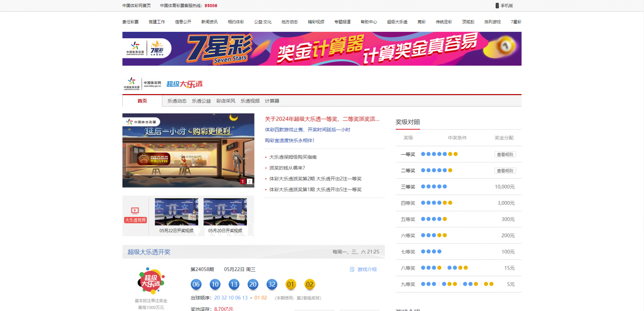Click 查看规则 button for 二等奖
Image resolution: width=644 pixels, height=311 pixels.
pyautogui.click(x=505, y=171)
